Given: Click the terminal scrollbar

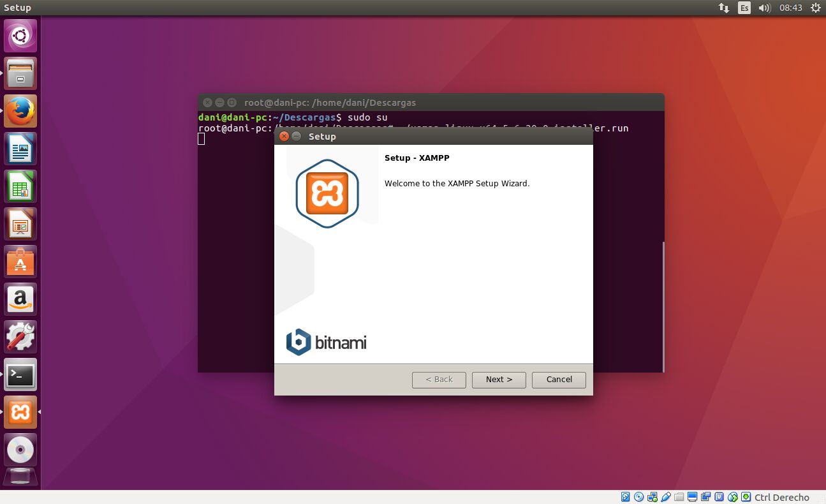Looking at the screenshot, I should point(663,306).
